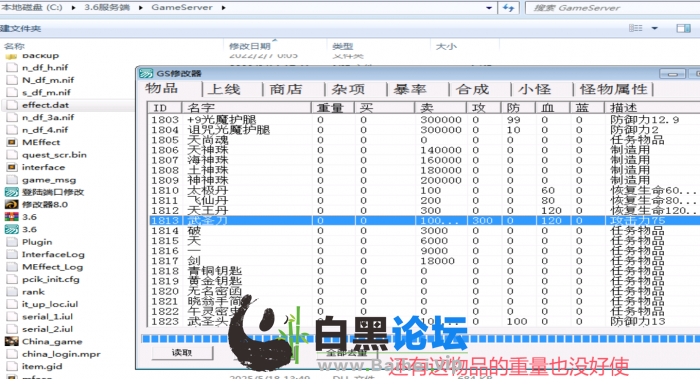Select the it_up_loc.iul file name
The height and width of the screenshot is (379, 700).
[x=50, y=304]
